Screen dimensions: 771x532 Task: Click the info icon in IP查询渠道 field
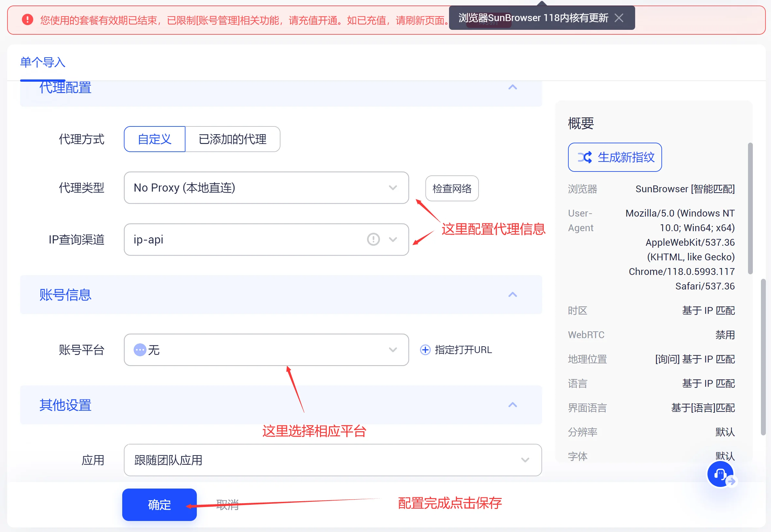(373, 239)
